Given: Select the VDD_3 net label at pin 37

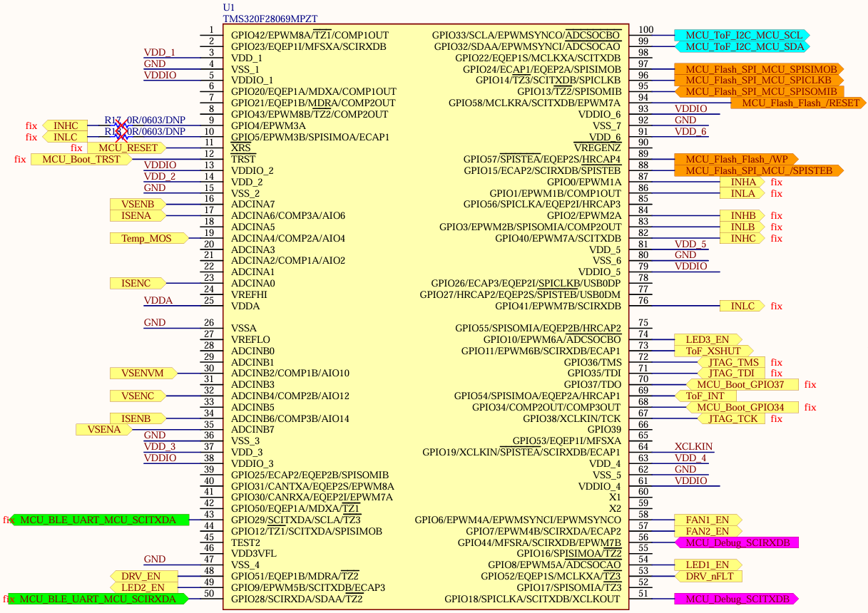Looking at the screenshot, I should [160, 446].
